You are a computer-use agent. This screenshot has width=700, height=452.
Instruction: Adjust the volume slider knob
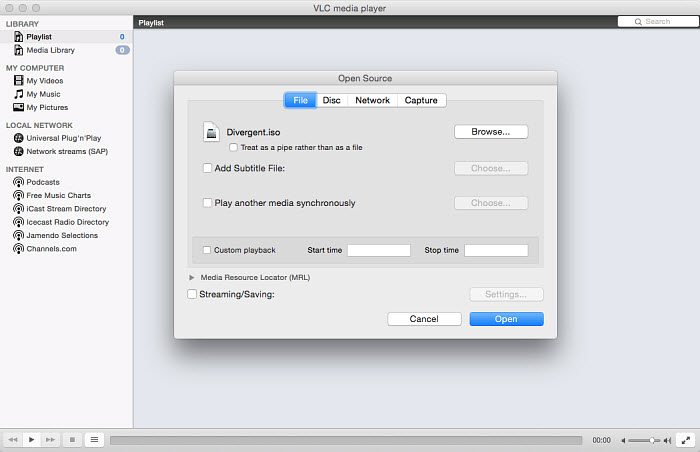click(652, 440)
